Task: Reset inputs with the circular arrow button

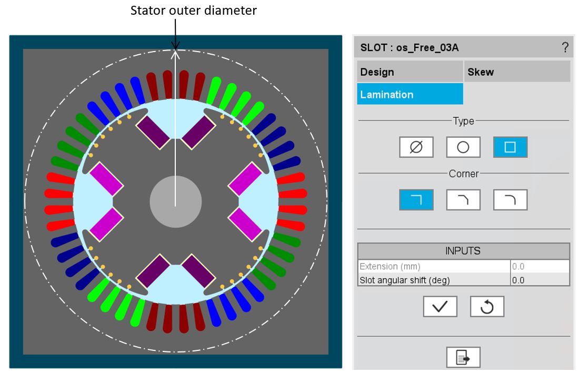Action: click(x=486, y=306)
